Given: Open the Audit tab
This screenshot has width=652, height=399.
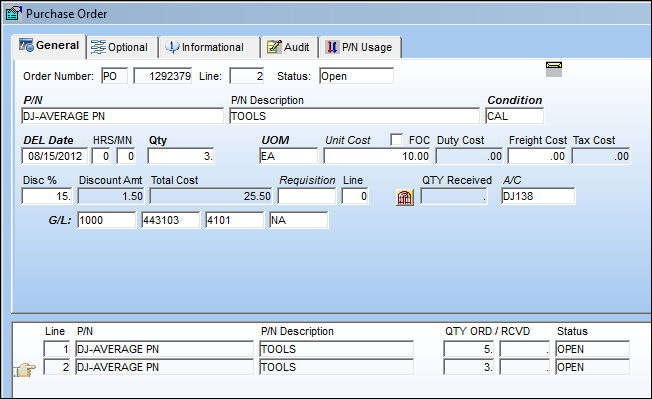Looking at the screenshot, I should [289, 47].
